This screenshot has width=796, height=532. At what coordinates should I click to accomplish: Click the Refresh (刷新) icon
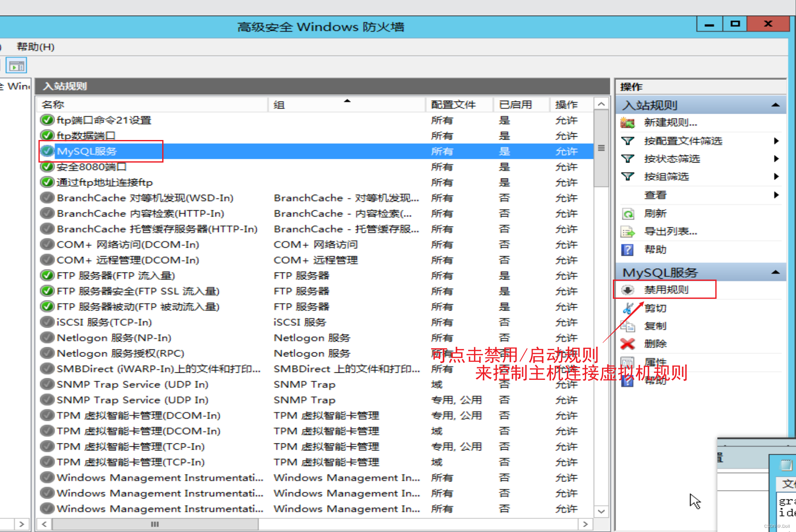(628, 214)
